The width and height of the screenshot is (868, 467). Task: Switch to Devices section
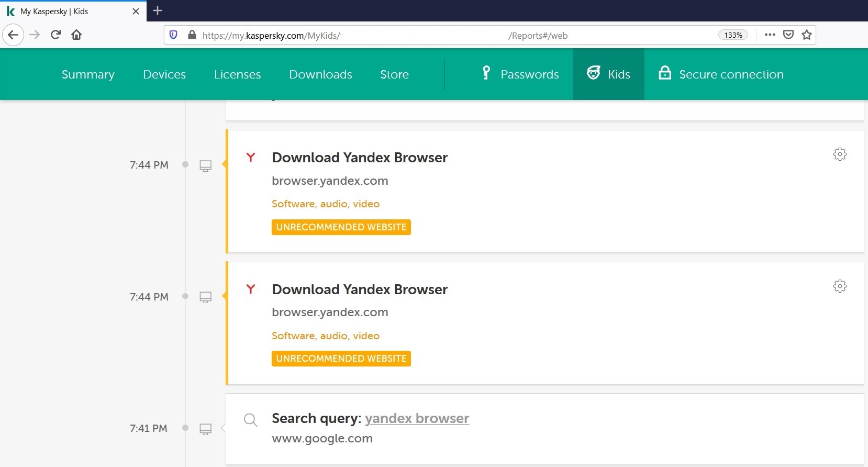[x=164, y=74]
